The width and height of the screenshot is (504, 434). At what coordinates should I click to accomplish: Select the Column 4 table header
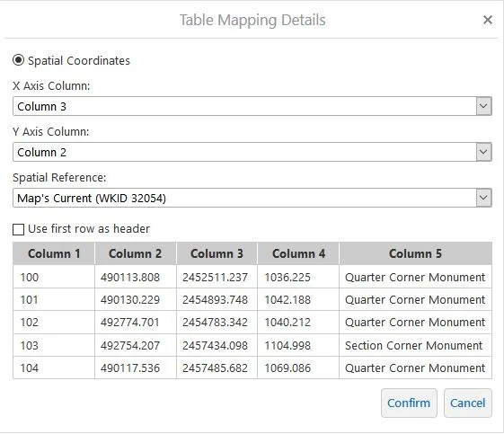[x=298, y=253]
